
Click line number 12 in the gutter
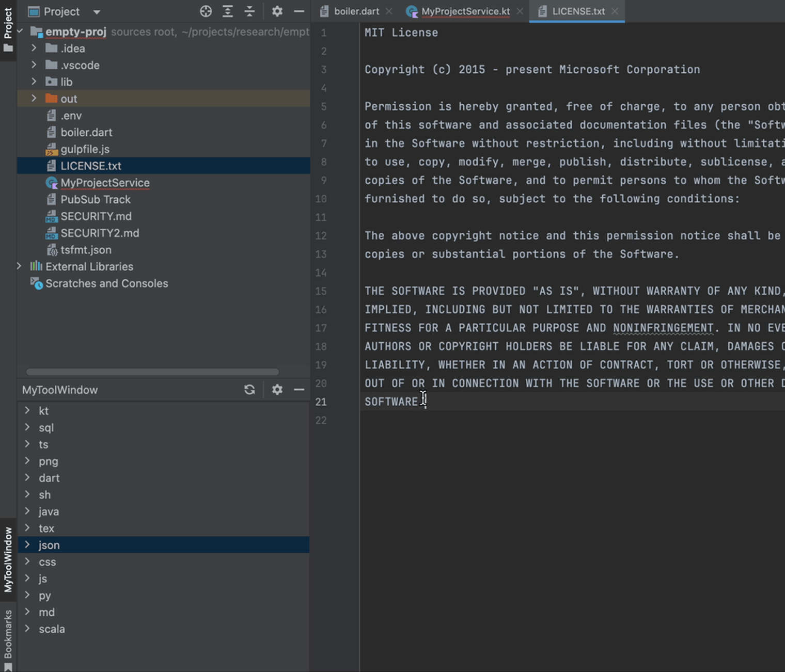point(321,235)
